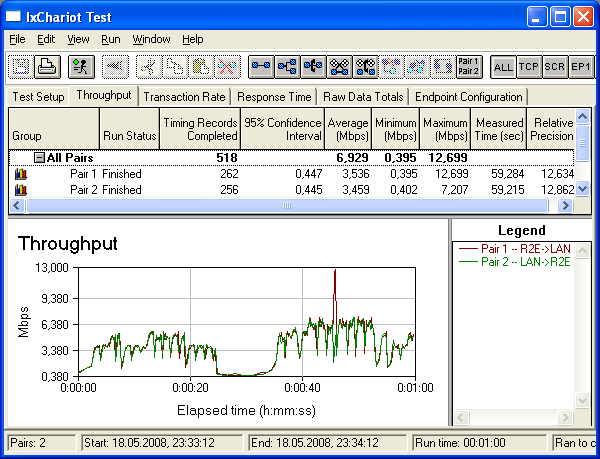Click the Print toolbar icon
Image resolution: width=600 pixels, height=459 pixels.
point(47,67)
